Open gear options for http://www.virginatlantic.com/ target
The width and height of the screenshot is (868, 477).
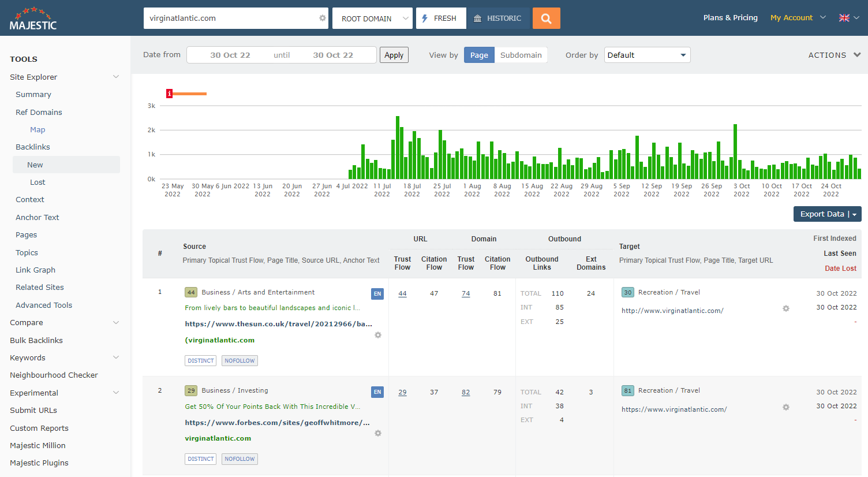click(x=785, y=308)
